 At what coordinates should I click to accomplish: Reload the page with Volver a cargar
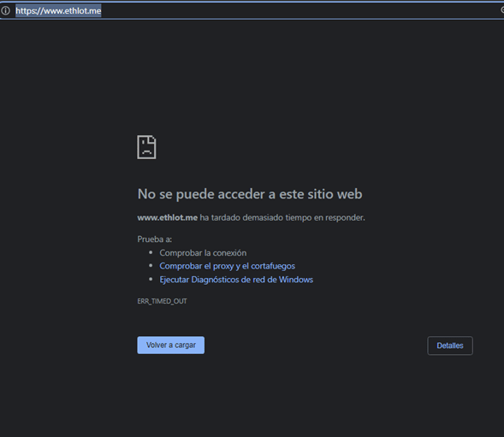click(x=170, y=345)
